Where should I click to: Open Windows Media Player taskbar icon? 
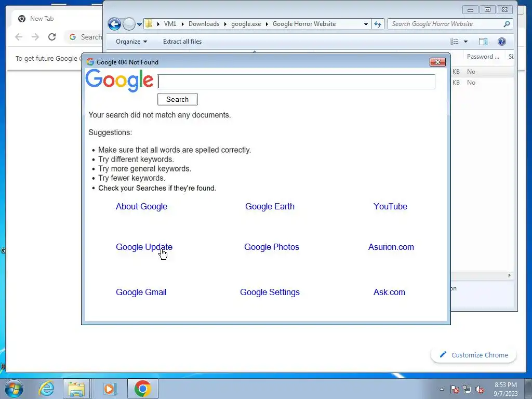pos(109,389)
